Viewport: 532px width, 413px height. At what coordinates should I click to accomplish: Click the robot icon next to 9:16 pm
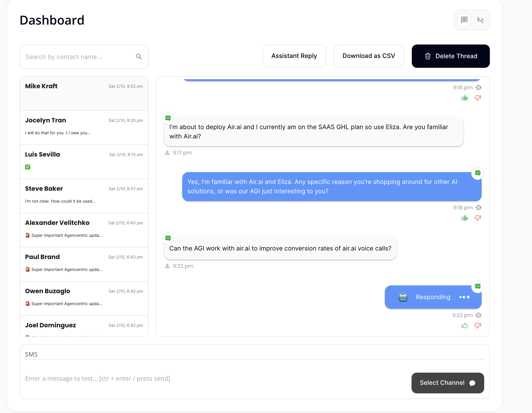pyautogui.click(x=478, y=87)
